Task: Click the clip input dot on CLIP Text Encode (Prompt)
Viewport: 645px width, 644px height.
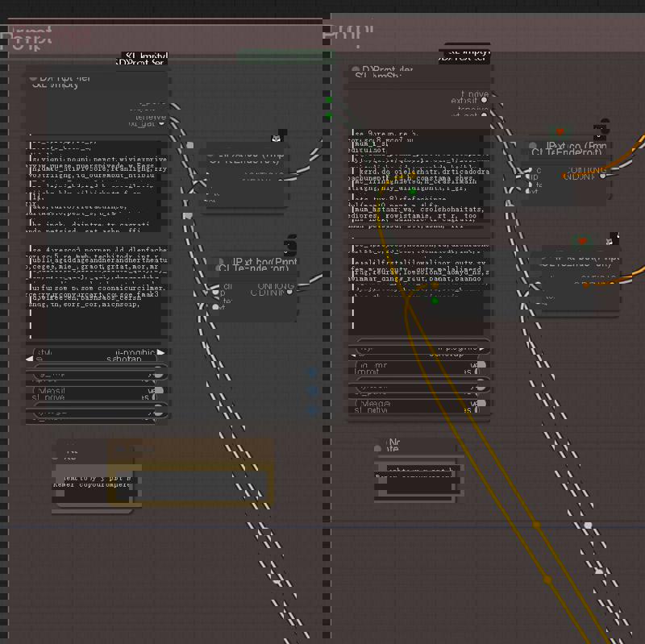Action: (214, 292)
